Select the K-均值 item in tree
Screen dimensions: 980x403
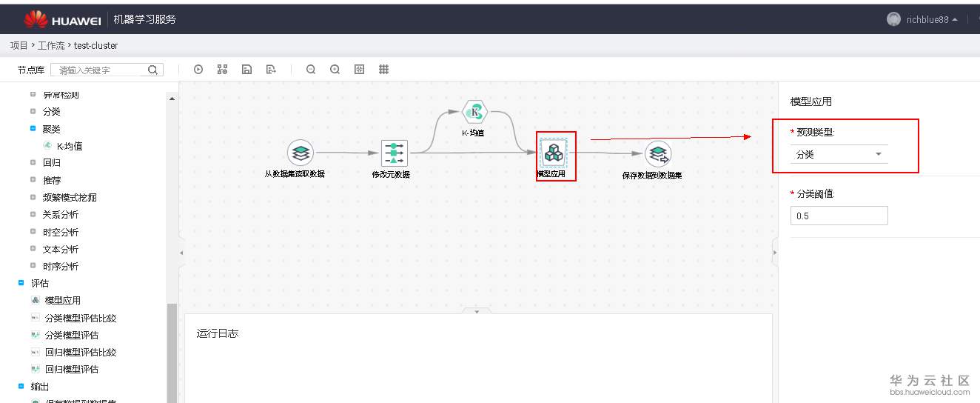click(x=70, y=146)
